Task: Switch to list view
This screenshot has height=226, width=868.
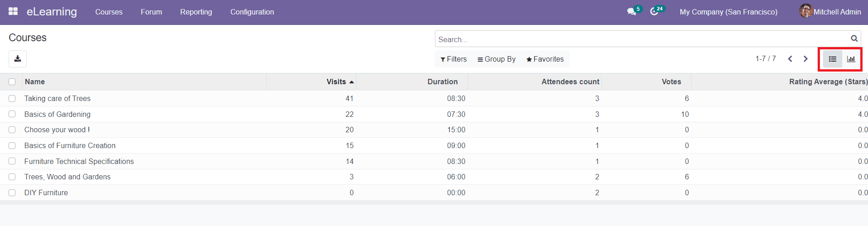Action: click(833, 59)
